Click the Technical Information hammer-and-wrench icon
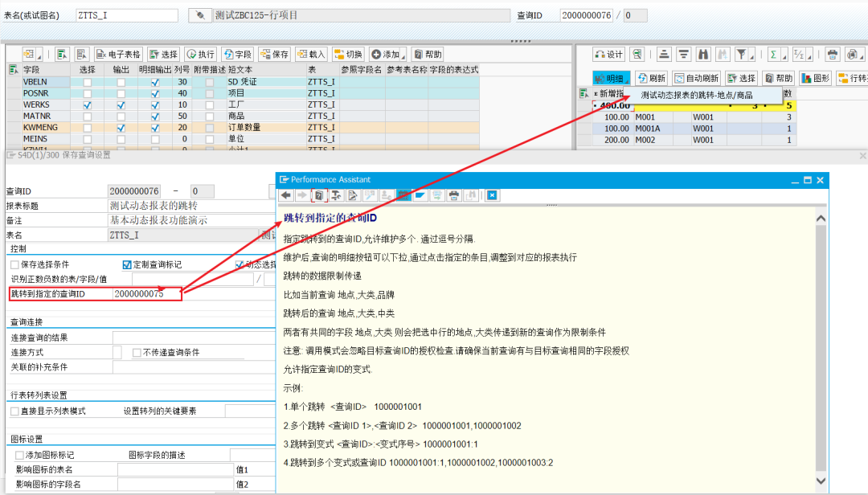This screenshot has height=495, width=868. 336,195
